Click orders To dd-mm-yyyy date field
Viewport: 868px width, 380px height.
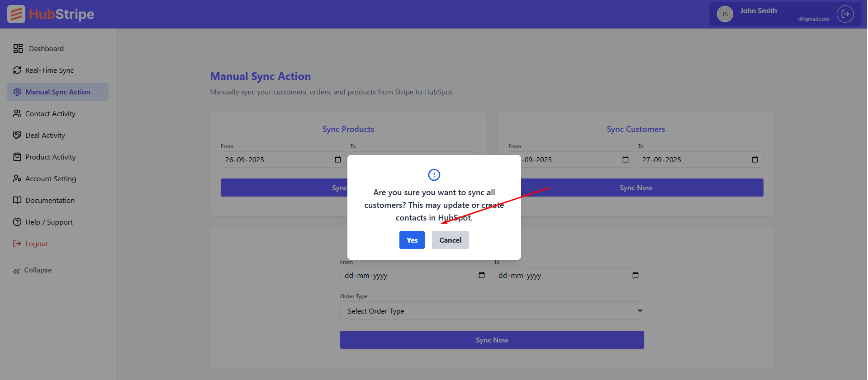tap(569, 275)
